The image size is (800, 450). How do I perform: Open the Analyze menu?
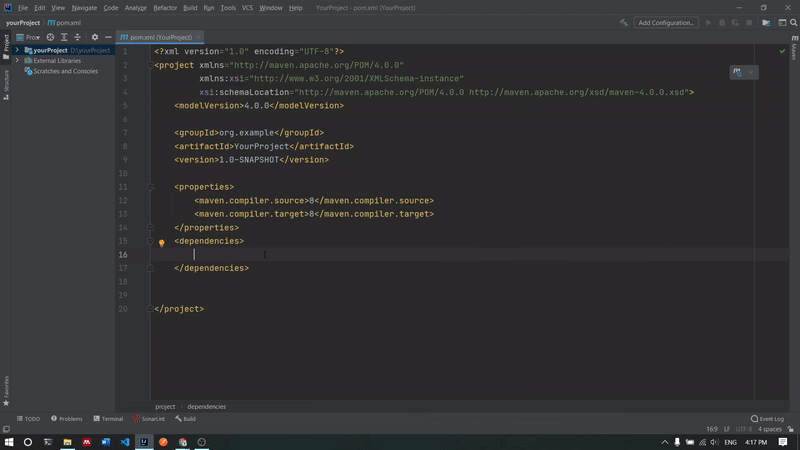tap(135, 8)
